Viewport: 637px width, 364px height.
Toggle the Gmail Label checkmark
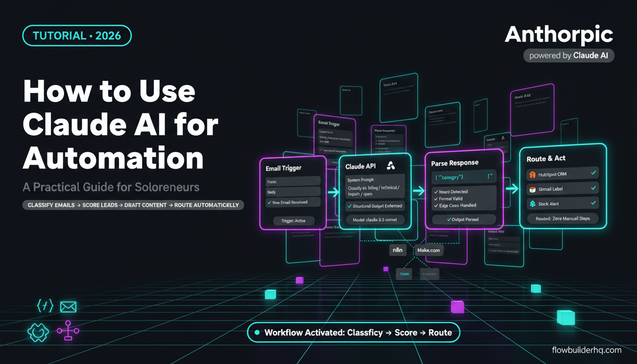pos(593,188)
